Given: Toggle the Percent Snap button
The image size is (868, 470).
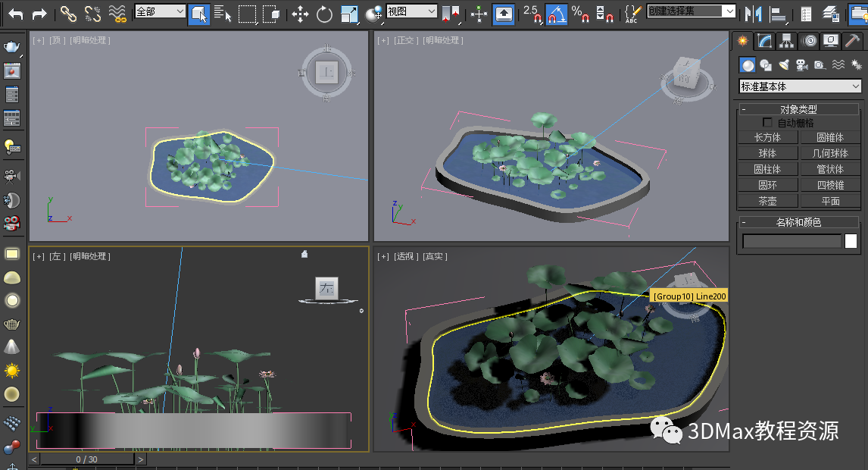Looking at the screenshot, I should [579, 13].
